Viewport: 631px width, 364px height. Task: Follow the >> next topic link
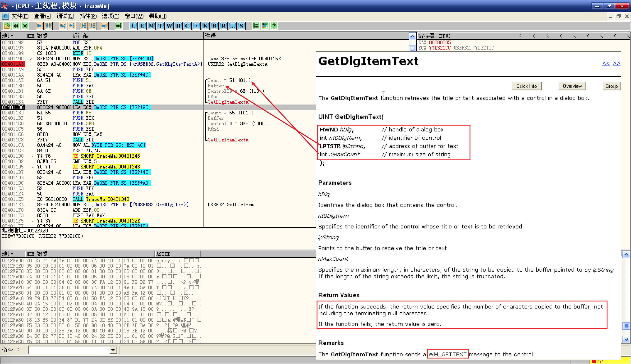(617, 63)
